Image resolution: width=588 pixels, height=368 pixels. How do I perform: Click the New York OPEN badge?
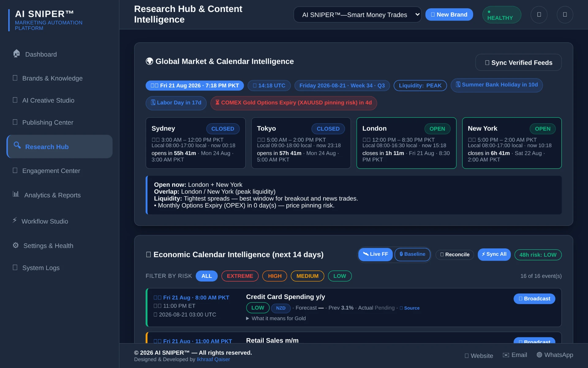click(x=543, y=129)
